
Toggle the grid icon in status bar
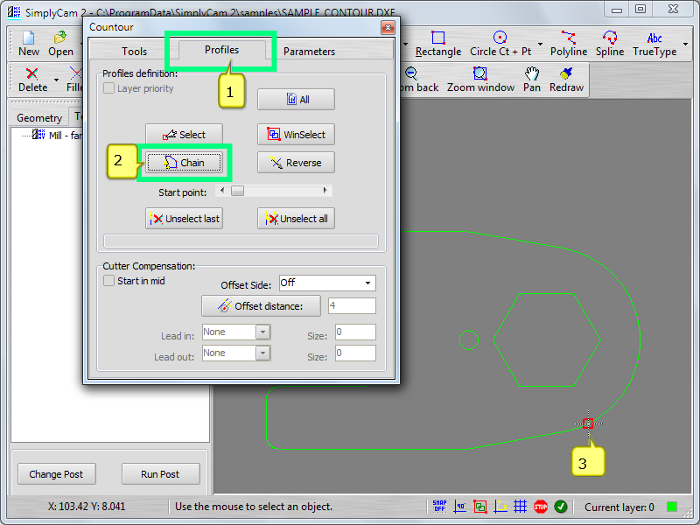tap(520, 507)
